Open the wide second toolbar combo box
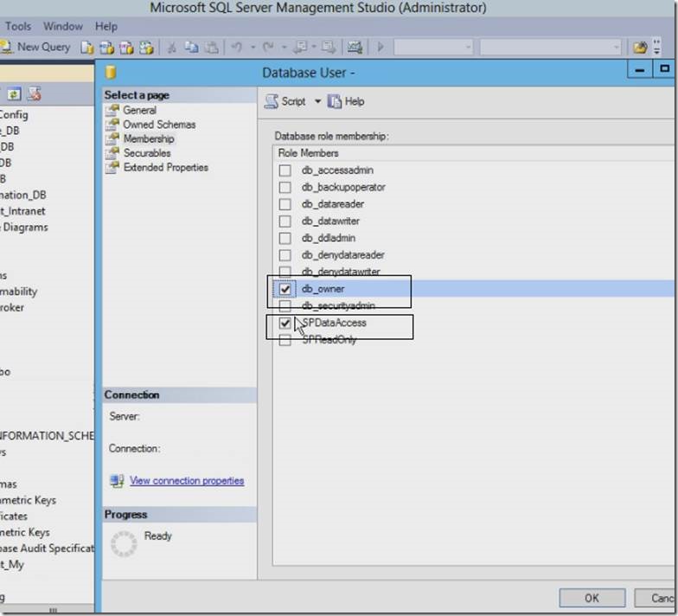 [x=550, y=47]
